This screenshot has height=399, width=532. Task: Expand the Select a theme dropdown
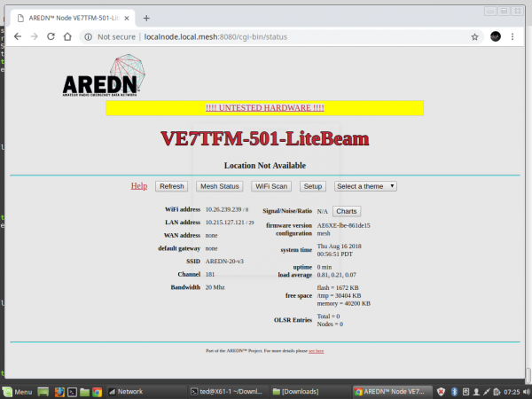[365, 186]
